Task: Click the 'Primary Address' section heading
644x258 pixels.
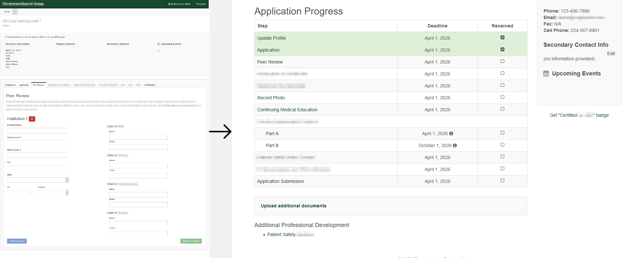Action: tap(65, 44)
